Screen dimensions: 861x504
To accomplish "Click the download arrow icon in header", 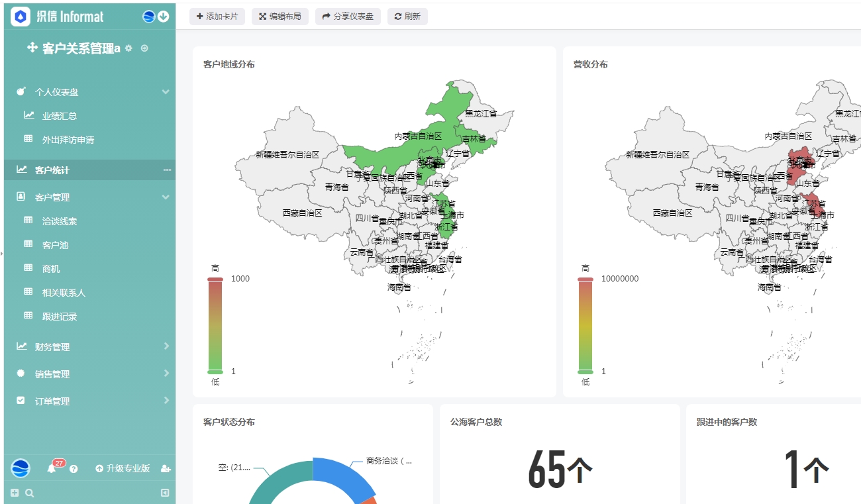I will point(163,17).
